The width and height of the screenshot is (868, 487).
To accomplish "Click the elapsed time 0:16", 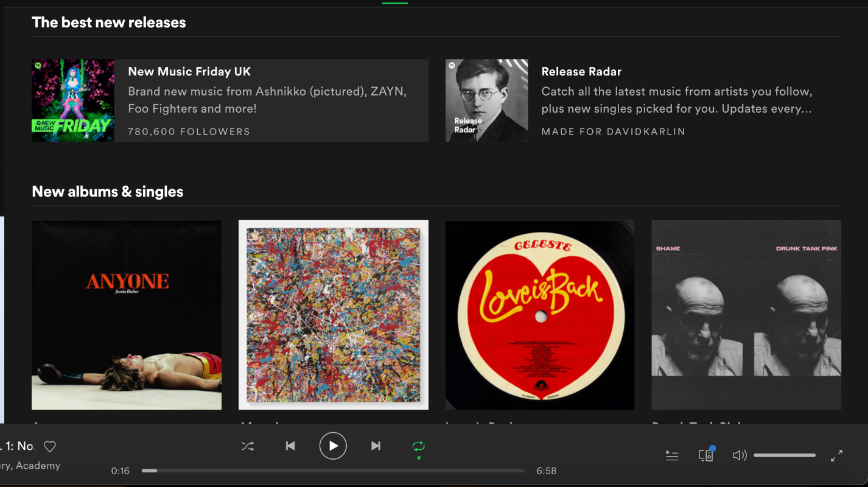I will (x=120, y=471).
